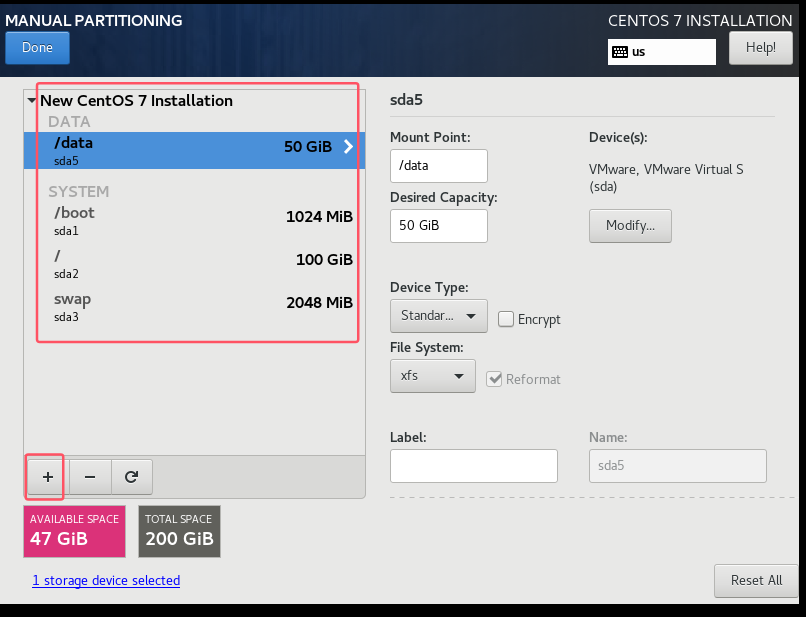
Task: Select the /data sda5 partition row
Action: tap(194, 151)
